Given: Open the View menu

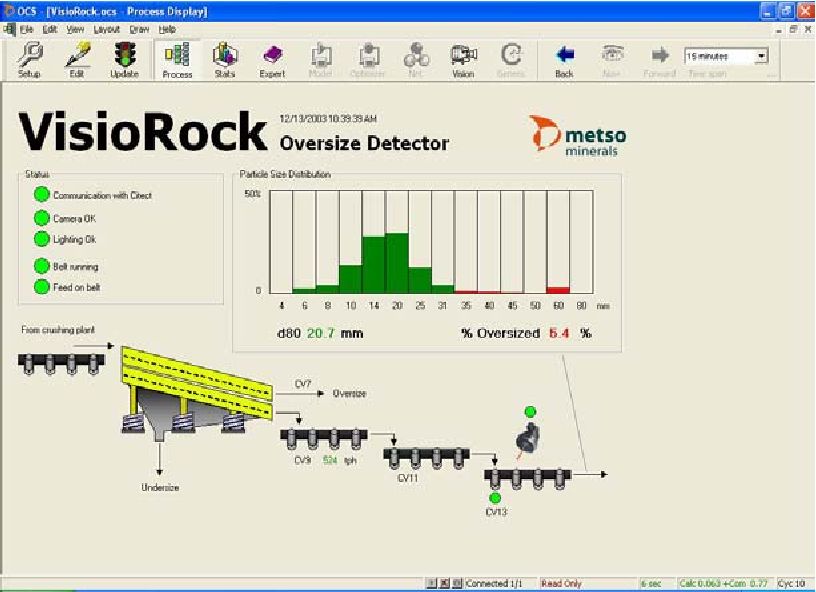Looking at the screenshot, I should coord(75,30).
